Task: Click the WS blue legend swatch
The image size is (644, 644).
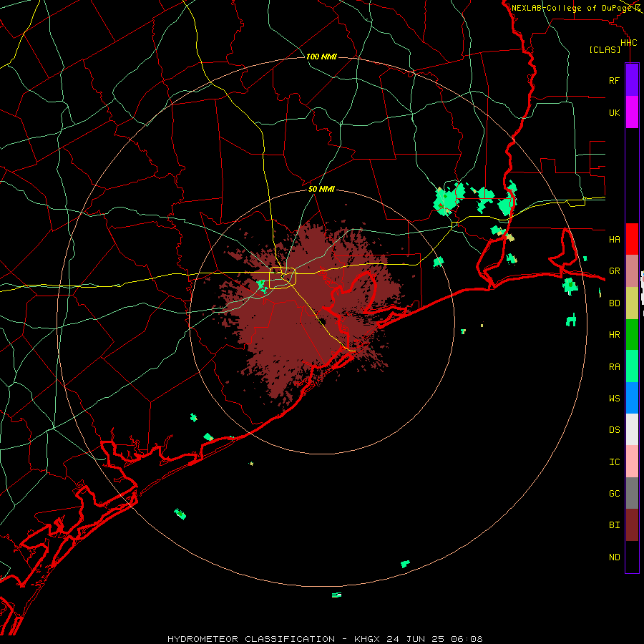Action: point(632,398)
